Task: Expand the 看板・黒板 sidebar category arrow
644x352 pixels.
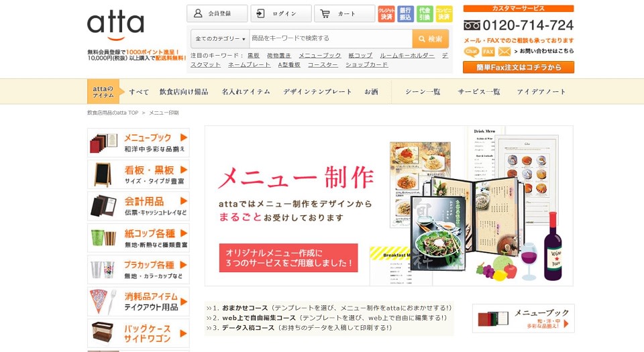Action: point(184,170)
